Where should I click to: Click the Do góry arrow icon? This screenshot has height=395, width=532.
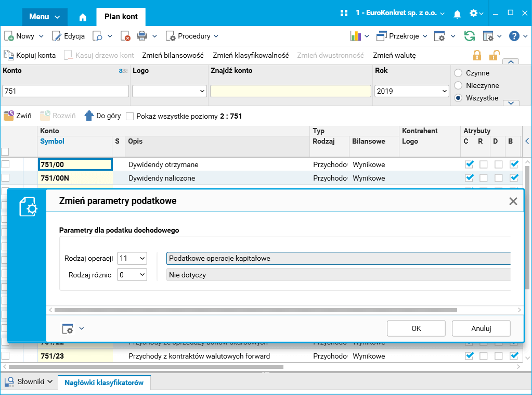tap(89, 116)
